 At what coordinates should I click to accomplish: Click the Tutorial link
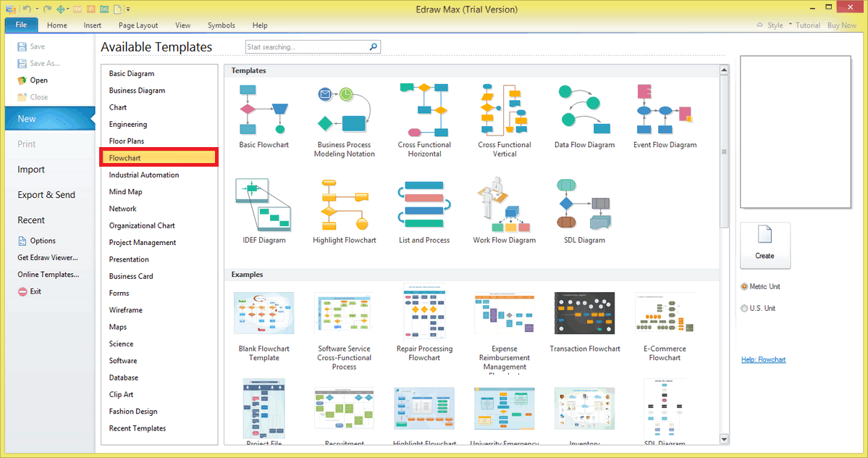click(x=808, y=25)
